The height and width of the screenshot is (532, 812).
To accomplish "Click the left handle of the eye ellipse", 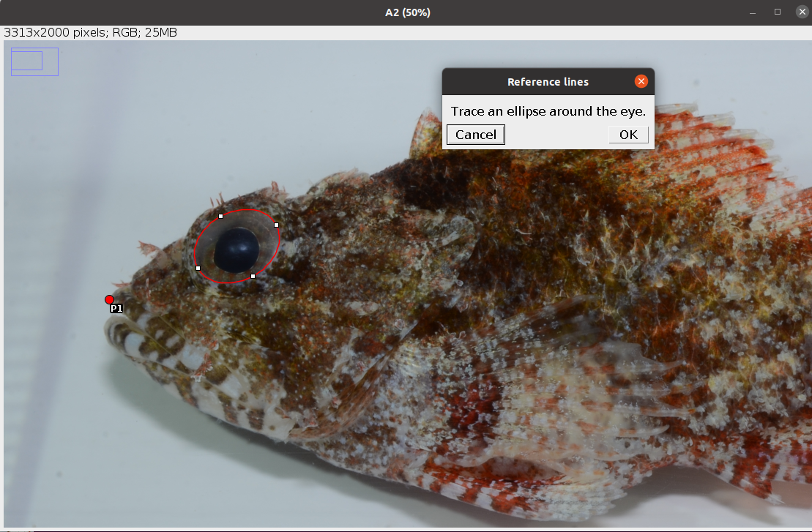I will (x=198, y=268).
